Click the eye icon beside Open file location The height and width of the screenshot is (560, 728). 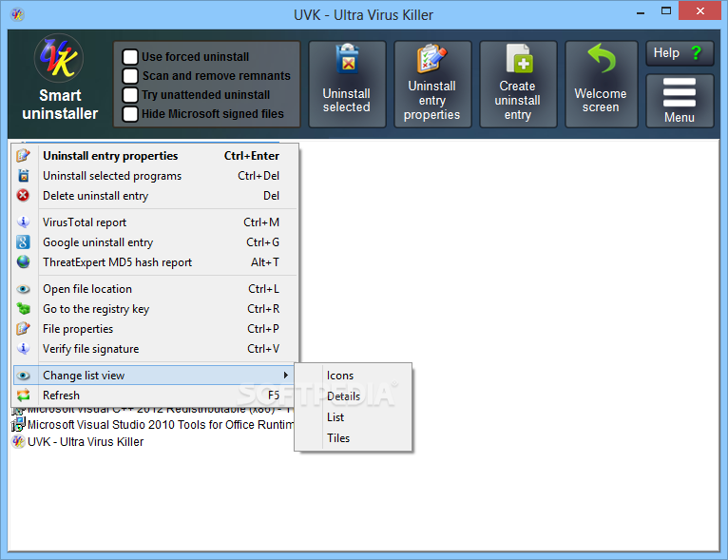(23, 289)
